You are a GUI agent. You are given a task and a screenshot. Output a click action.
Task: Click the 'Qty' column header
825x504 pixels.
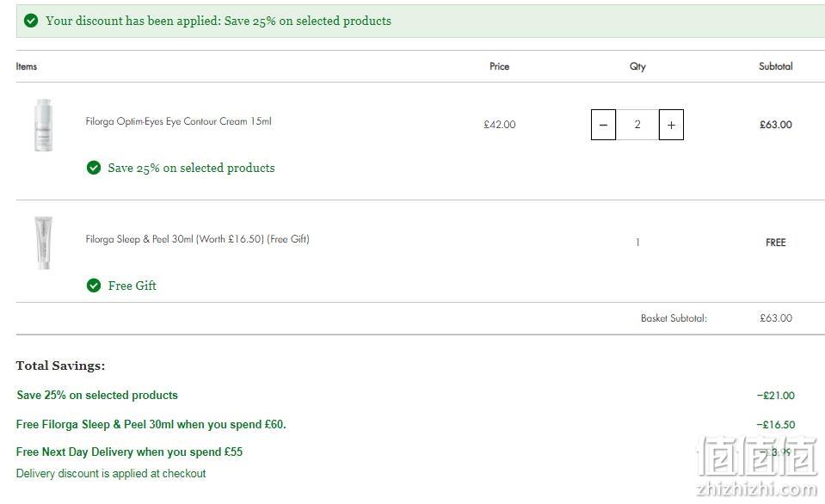[637, 66]
